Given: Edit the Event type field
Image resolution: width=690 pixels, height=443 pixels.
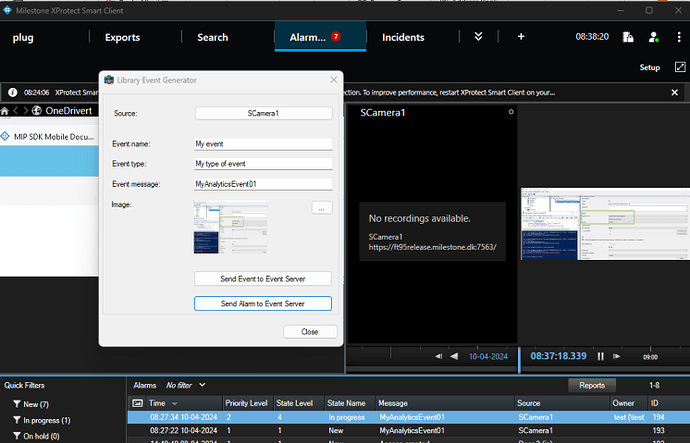Looking at the screenshot, I should (263, 164).
